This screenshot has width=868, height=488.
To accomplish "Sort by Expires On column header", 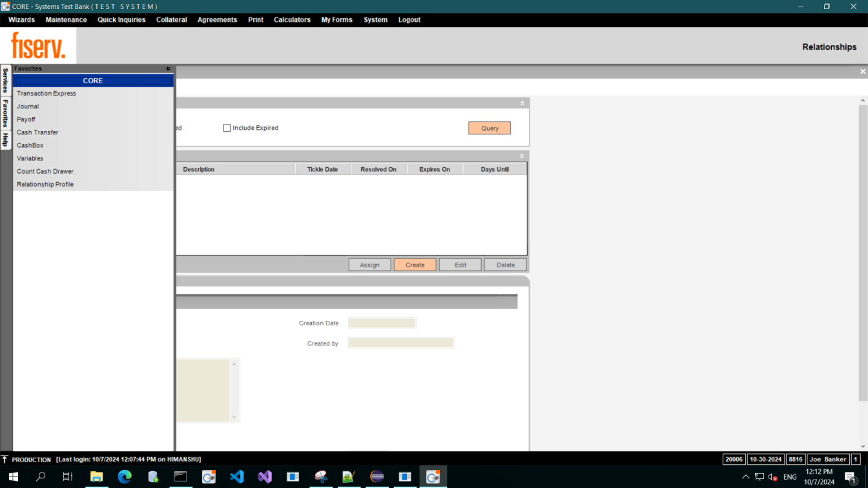I will coord(435,169).
